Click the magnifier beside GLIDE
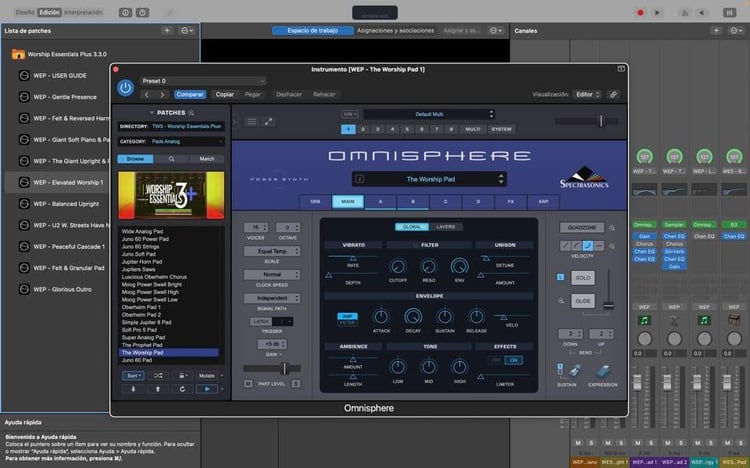Image resolution: width=750 pixels, height=468 pixels. 561,301
